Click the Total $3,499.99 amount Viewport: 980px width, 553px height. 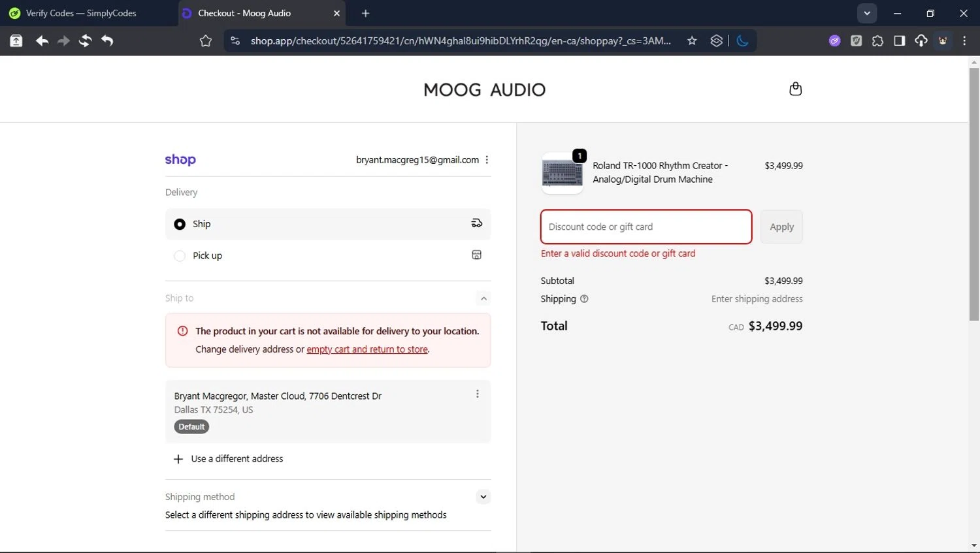[x=776, y=326]
